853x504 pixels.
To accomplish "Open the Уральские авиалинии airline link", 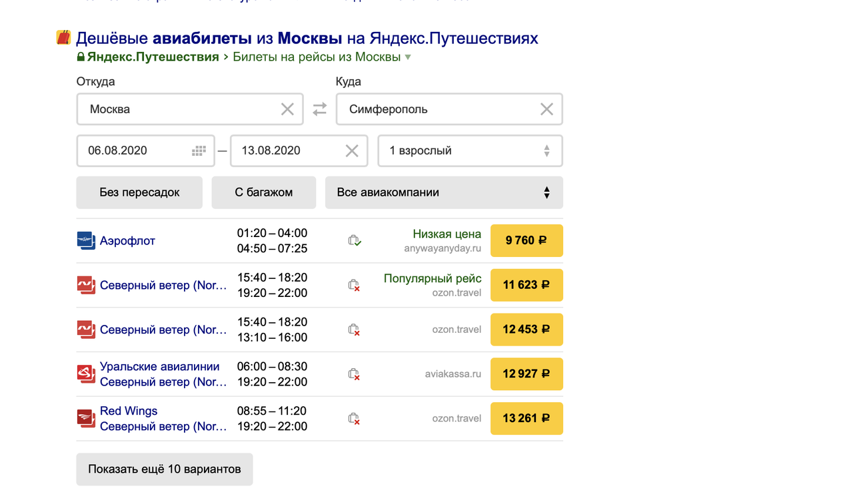I will pos(159,367).
